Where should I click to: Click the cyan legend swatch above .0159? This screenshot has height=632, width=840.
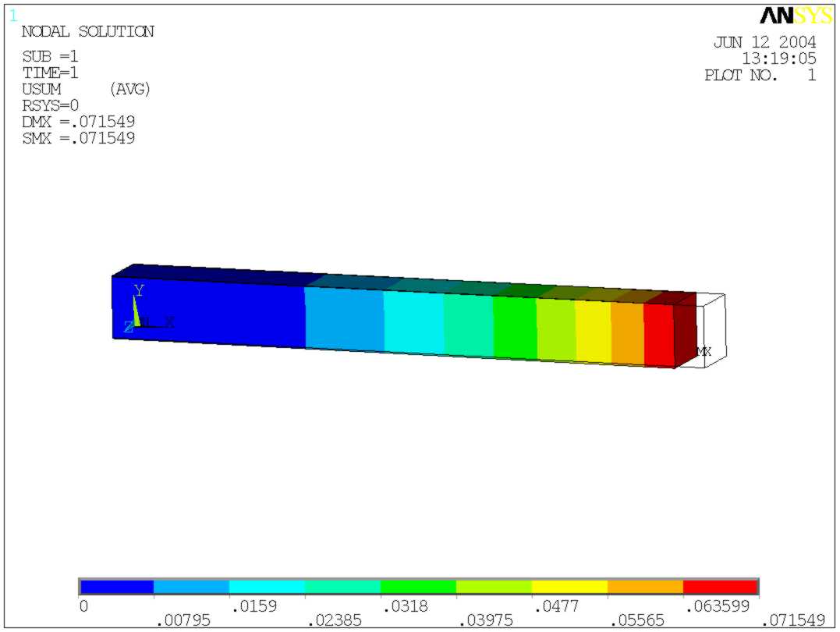[267, 587]
